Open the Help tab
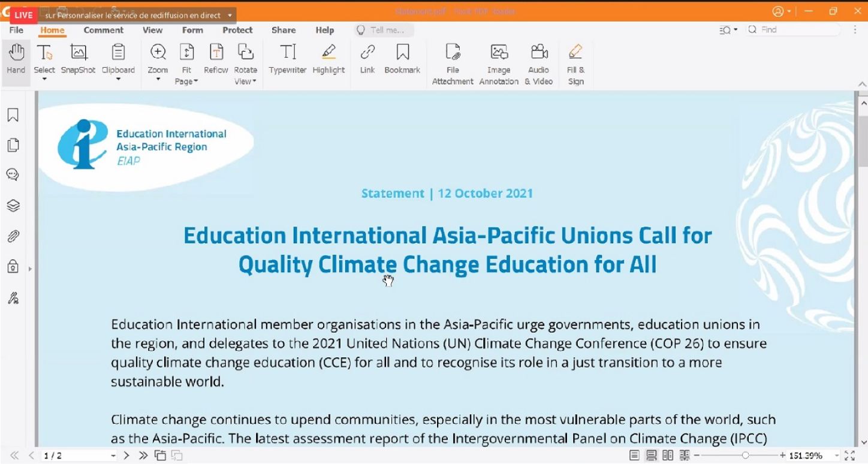 324,30
